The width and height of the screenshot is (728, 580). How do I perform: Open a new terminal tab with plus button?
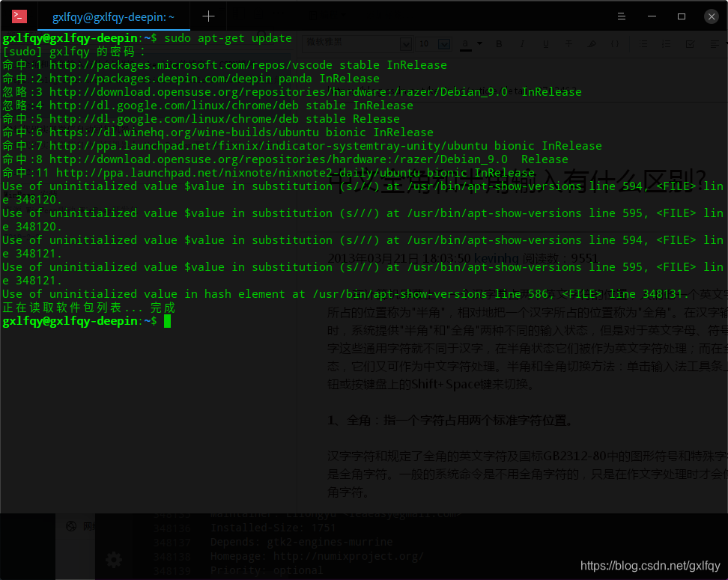click(208, 16)
